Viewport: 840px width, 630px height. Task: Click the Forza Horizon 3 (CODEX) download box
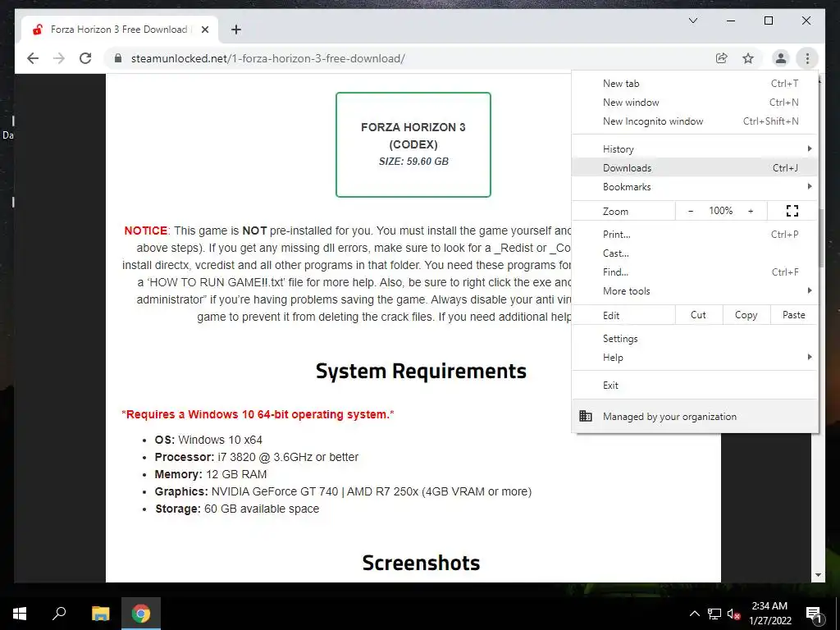pyautogui.click(x=413, y=144)
